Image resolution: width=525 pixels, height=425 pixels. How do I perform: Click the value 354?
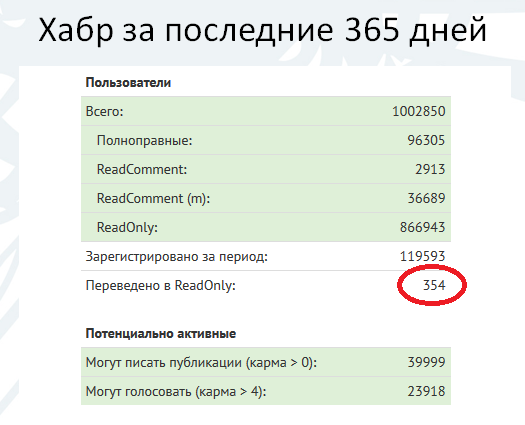(x=434, y=285)
